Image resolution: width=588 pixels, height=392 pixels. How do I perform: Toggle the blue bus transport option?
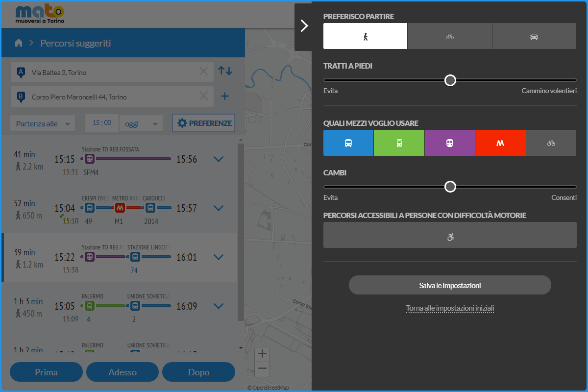point(348,143)
